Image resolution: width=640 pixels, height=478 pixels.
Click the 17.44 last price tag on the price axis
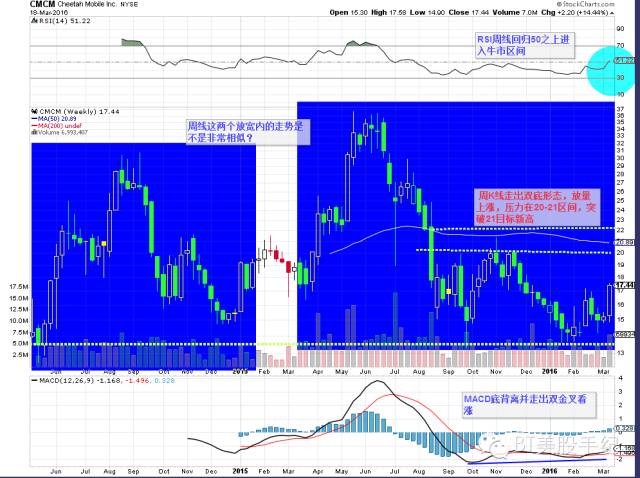pos(625,285)
